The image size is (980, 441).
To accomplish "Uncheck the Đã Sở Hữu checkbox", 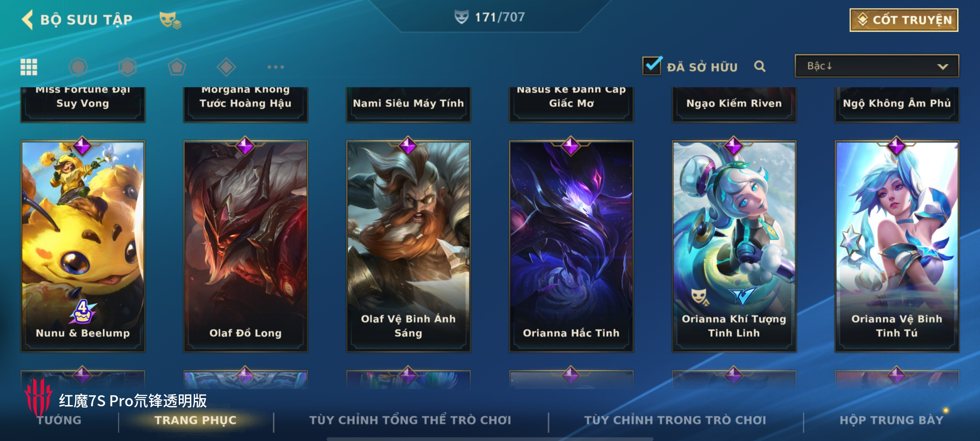I will pos(652,65).
